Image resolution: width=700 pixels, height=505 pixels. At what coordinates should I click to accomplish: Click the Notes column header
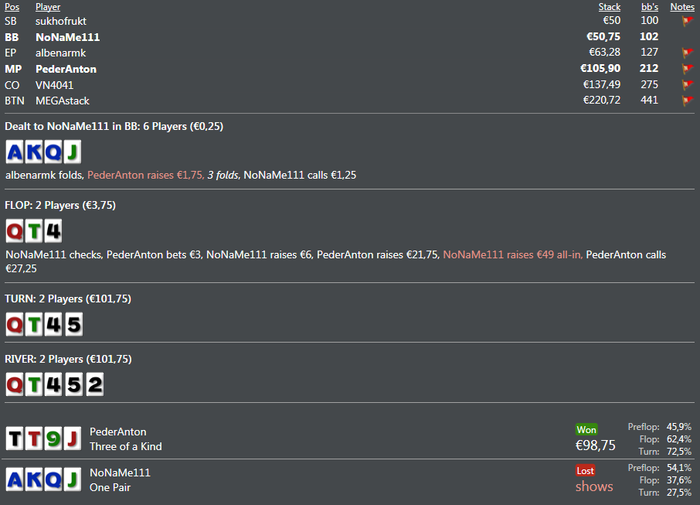682,7
